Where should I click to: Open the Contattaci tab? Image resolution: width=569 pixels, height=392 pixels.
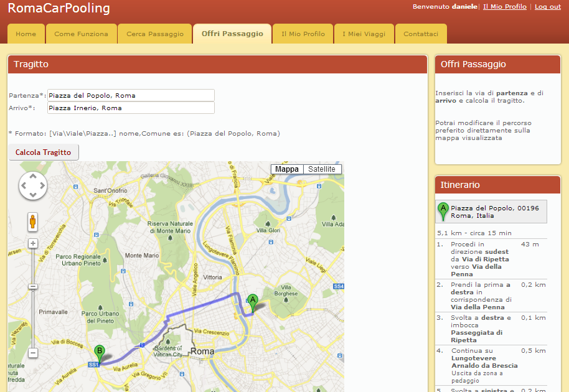click(421, 34)
